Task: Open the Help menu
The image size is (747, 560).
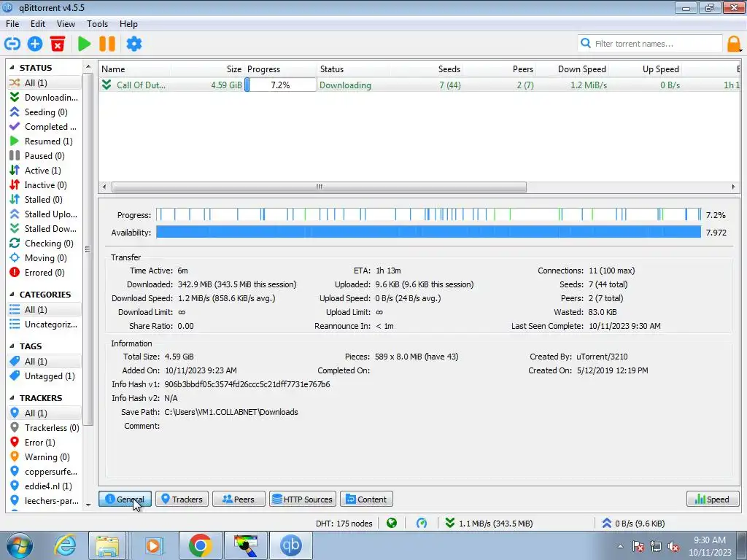Action: [x=128, y=24]
